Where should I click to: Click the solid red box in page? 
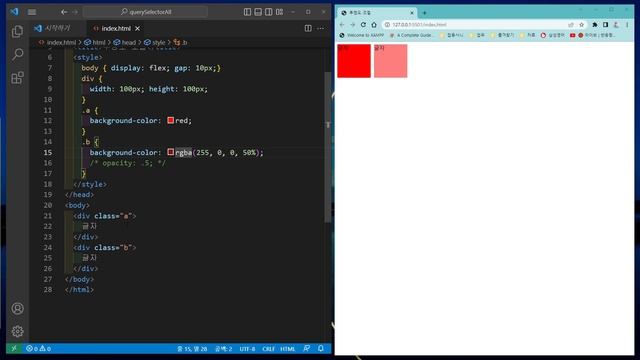354,61
